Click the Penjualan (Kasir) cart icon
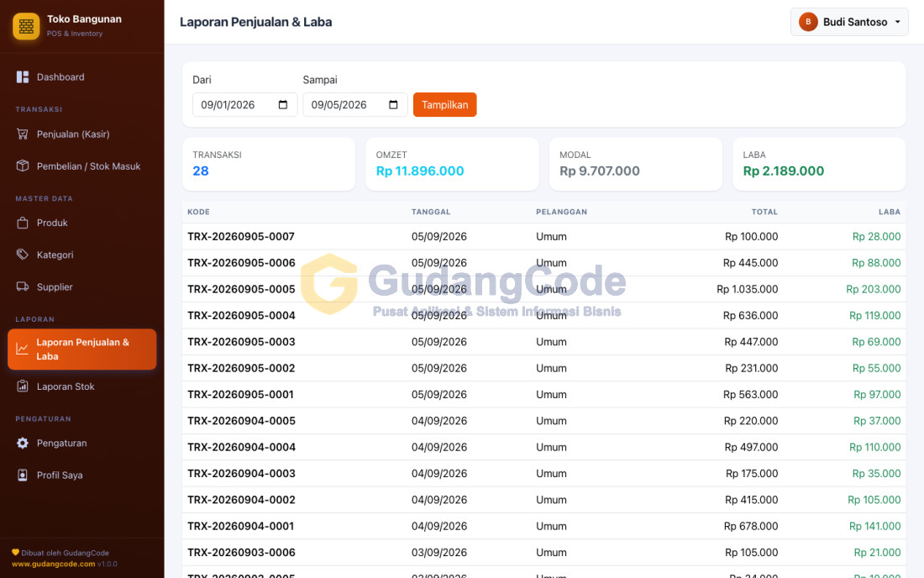Viewport: 924px width, 578px height. [x=23, y=134]
